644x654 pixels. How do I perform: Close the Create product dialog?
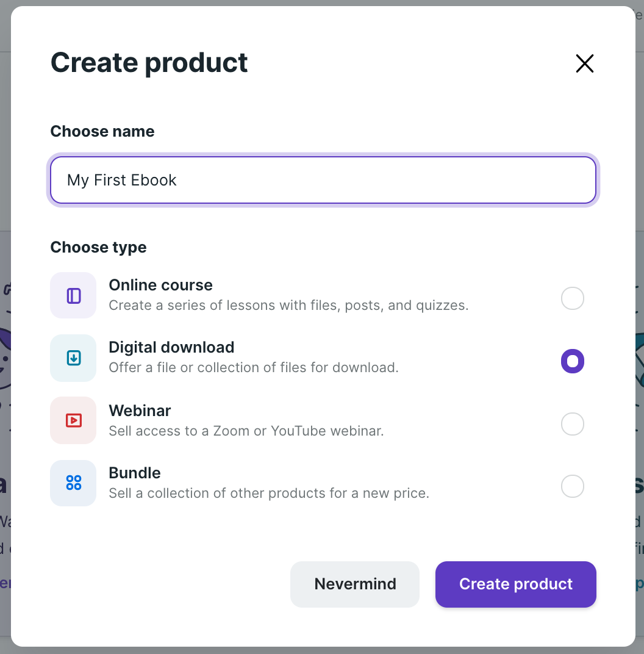pyautogui.click(x=584, y=63)
